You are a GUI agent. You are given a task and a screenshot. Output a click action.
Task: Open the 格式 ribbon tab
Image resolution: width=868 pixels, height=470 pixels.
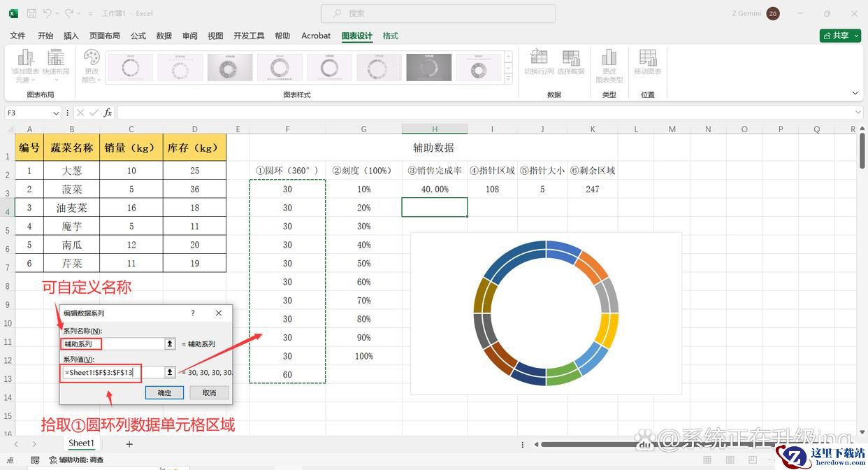390,36
